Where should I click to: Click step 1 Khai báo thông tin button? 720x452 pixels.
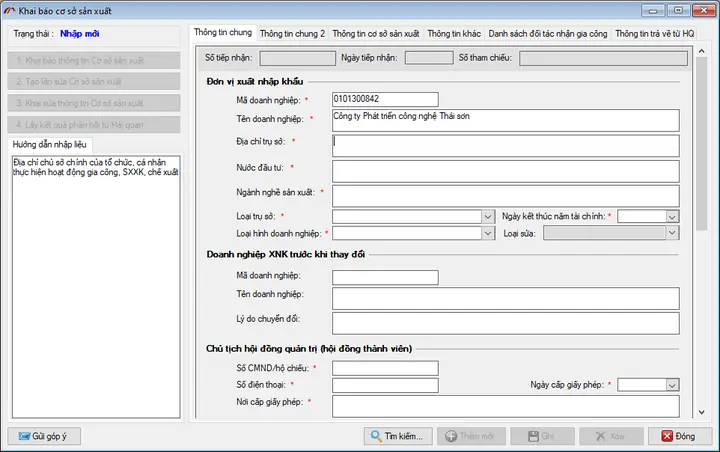click(94, 60)
